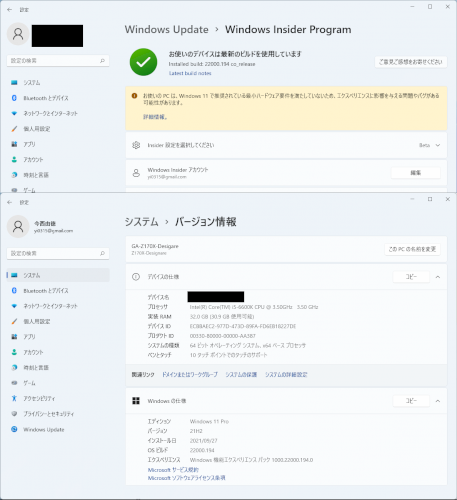Open ゲーム in lower window sidebar
The width and height of the screenshot is (457, 500).
coord(29,383)
